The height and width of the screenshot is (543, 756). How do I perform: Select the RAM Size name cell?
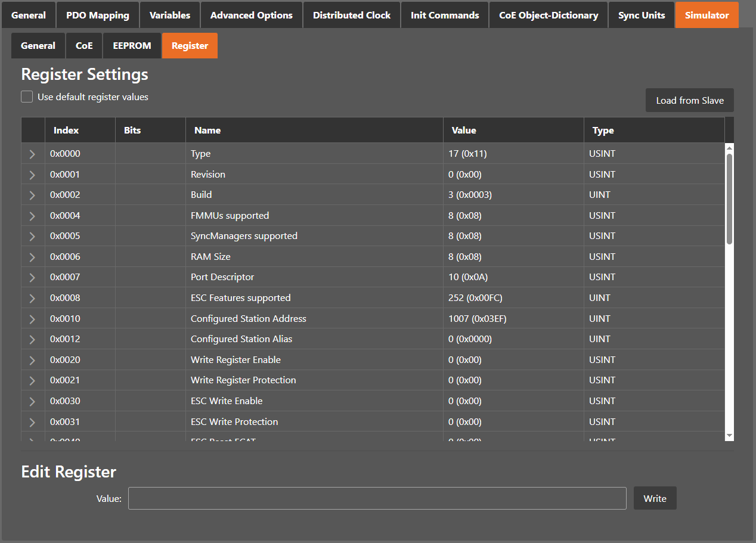point(314,257)
